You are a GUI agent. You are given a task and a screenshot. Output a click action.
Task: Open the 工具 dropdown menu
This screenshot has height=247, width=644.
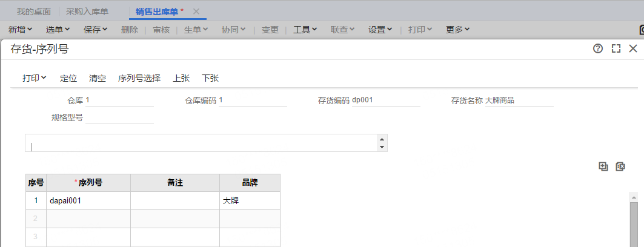[305, 30]
